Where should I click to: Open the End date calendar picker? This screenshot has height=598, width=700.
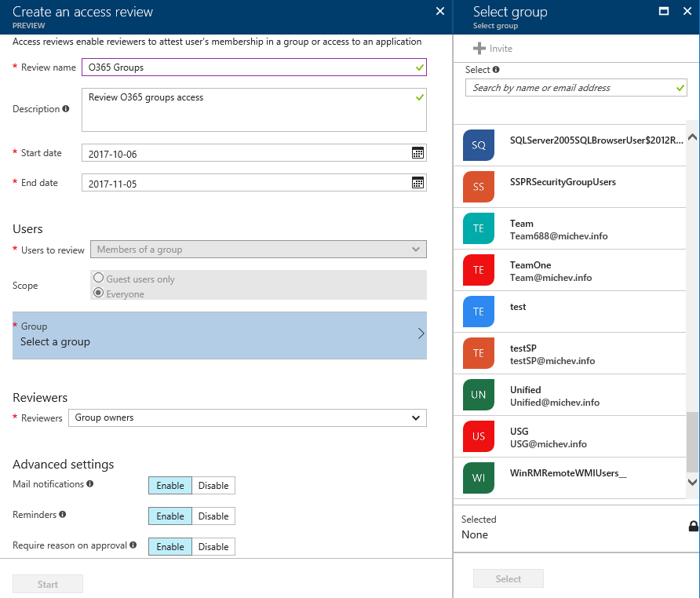[x=417, y=183]
